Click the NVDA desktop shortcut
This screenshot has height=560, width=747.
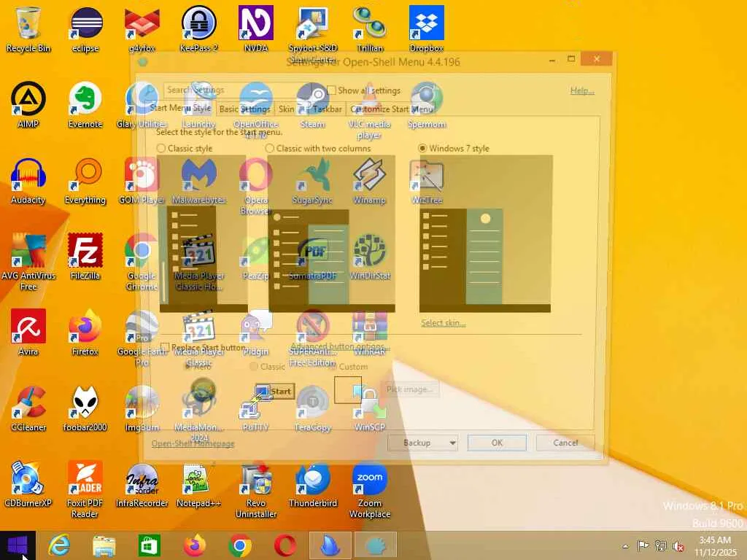(256, 29)
